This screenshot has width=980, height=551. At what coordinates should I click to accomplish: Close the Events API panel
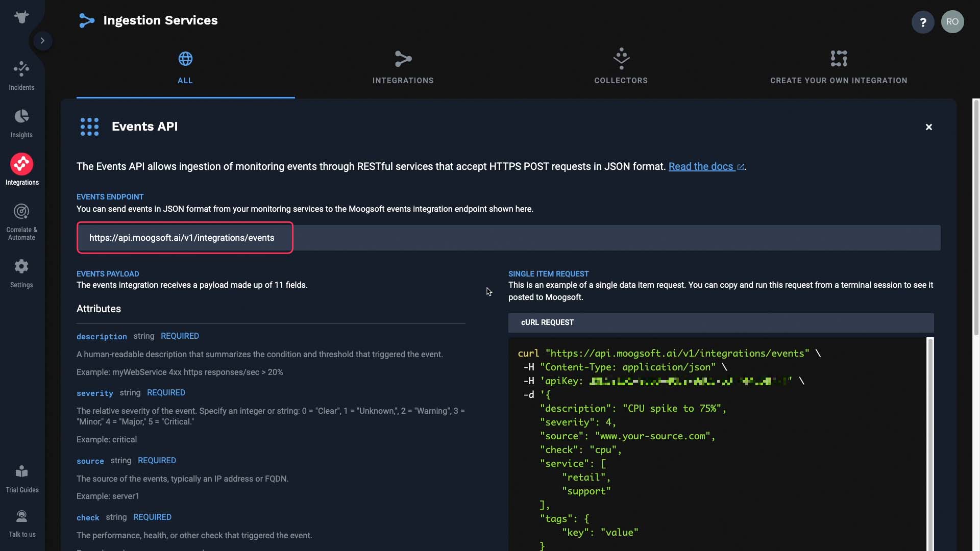tap(929, 127)
